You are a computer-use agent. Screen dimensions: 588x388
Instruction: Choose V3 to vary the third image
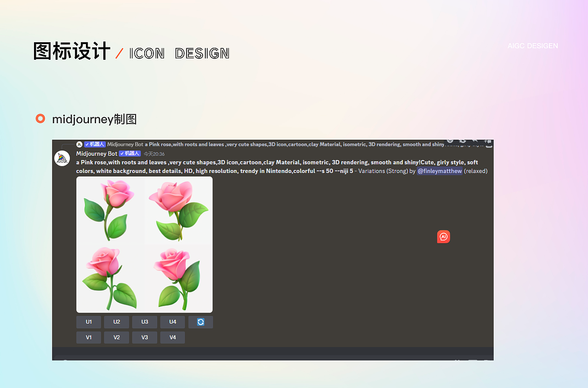(x=145, y=337)
